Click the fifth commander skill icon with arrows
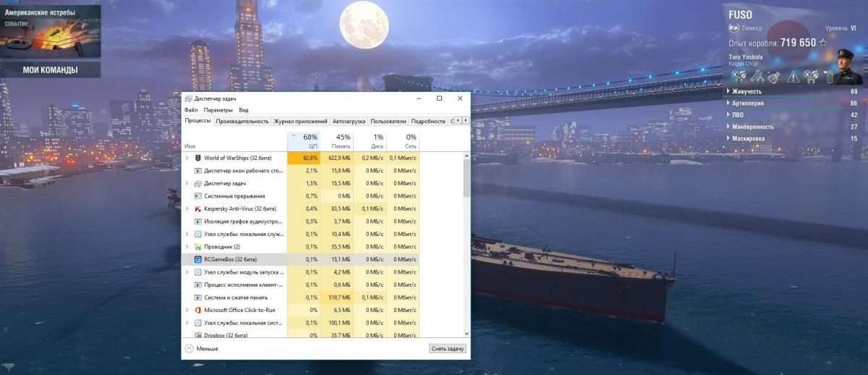 pos(812,75)
